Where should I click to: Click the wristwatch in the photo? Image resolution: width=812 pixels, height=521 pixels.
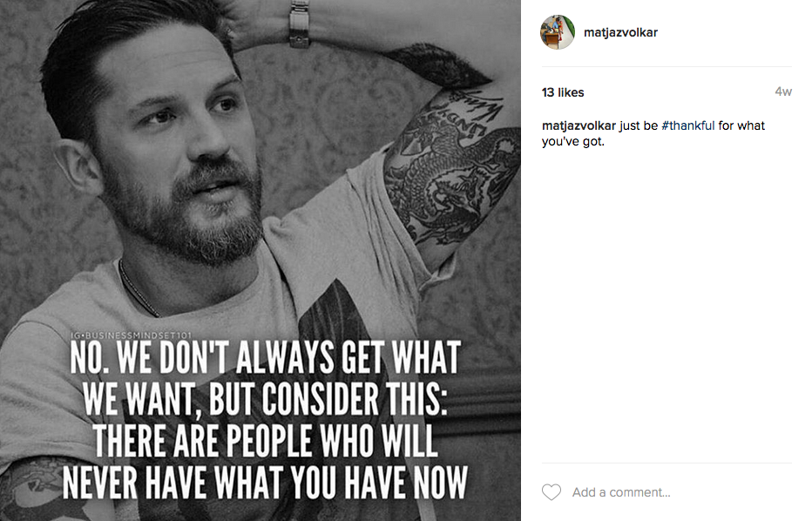[299, 24]
